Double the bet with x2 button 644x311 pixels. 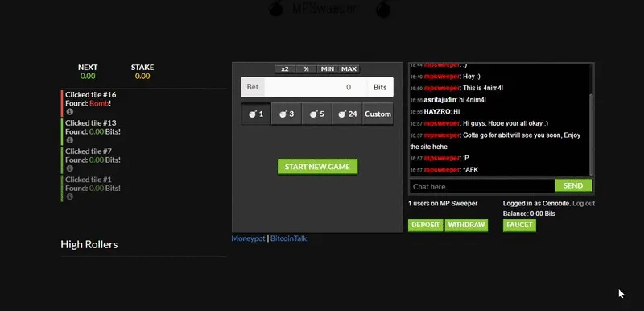285,69
